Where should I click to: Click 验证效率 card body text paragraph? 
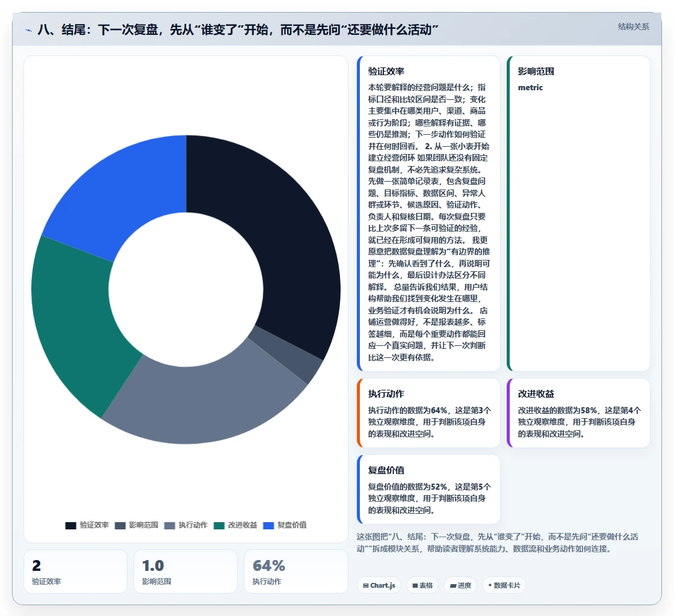tap(429, 222)
